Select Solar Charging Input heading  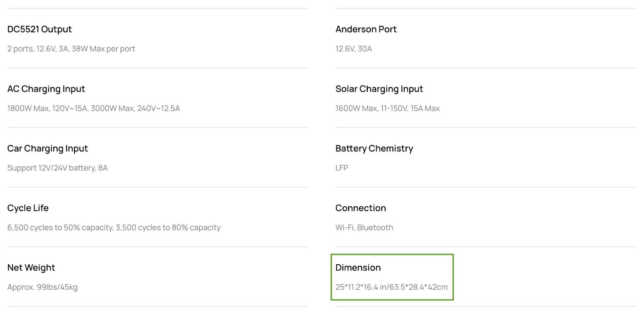(379, 89)
